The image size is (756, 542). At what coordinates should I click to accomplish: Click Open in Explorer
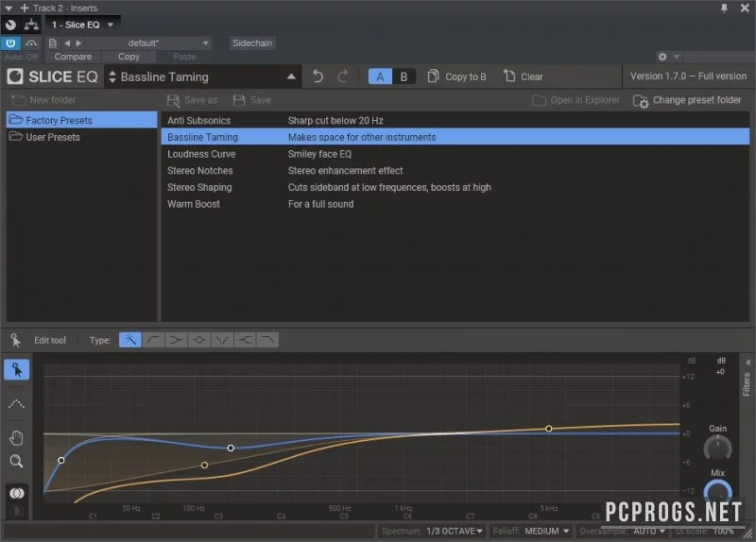[x=576, y=100]
